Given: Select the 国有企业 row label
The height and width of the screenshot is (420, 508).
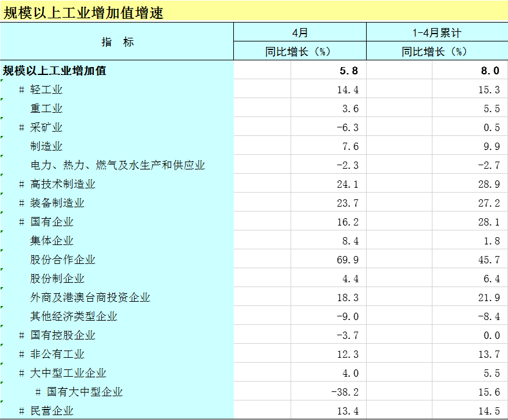Looking at the screenshot, I should (x=52, y=222).
